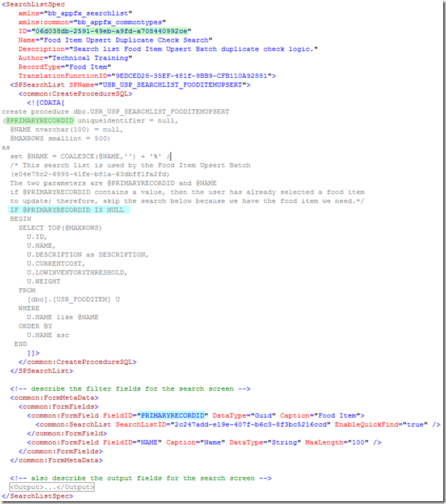The width and height of the screenshot is (446, 504).
Task: Click the comment GUID e04e78c2-6995-41fe-b81a-63dbff1fa2fd
Action: 91,174
